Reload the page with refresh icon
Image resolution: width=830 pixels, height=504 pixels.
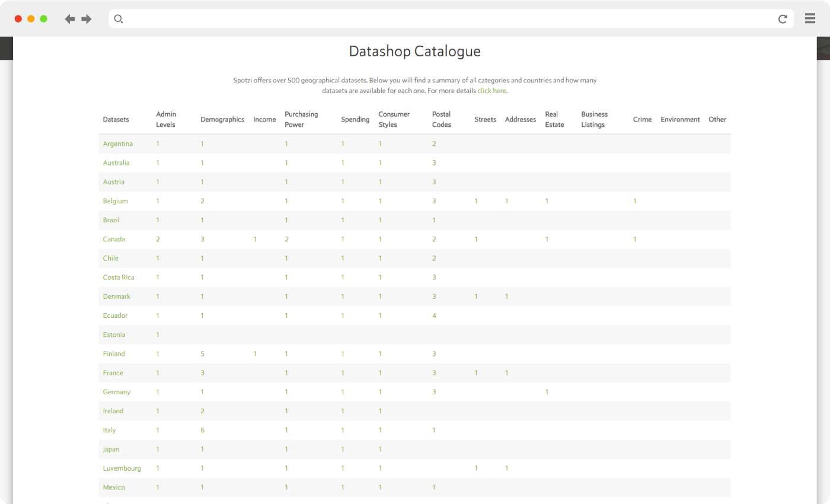783,19
